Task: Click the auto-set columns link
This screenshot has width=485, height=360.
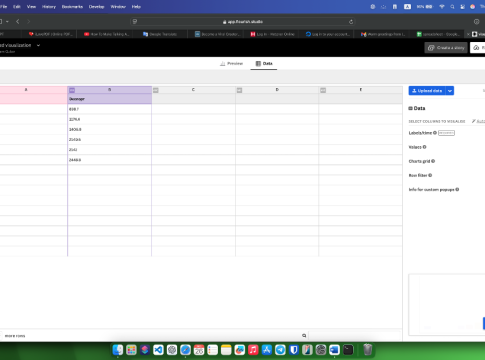Action: coord(479,121)
